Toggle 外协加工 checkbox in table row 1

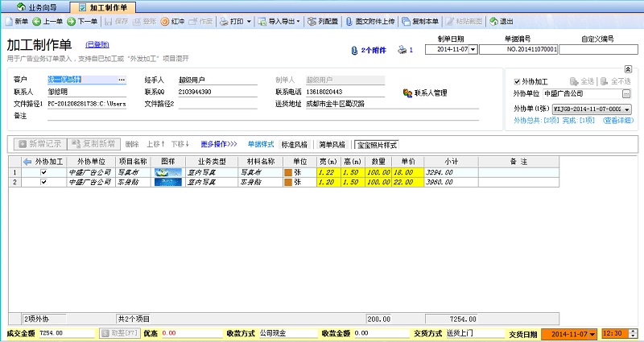click(x=43, y=172)
